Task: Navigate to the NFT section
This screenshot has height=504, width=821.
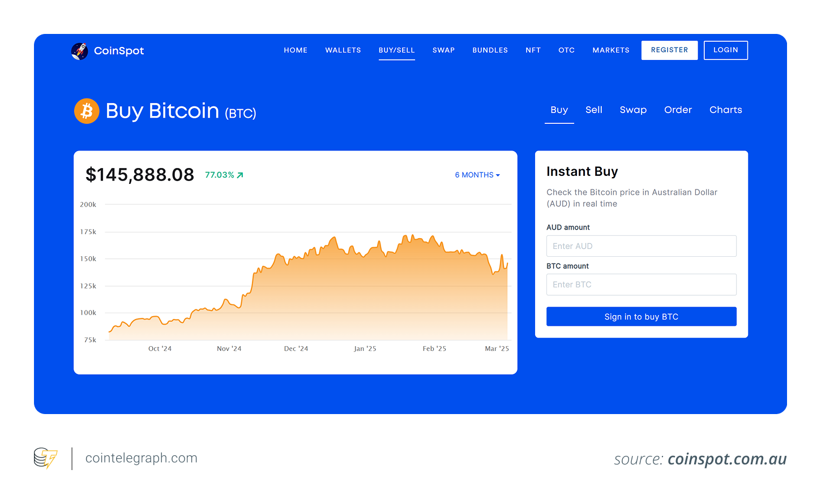Action: coord(533,50)
